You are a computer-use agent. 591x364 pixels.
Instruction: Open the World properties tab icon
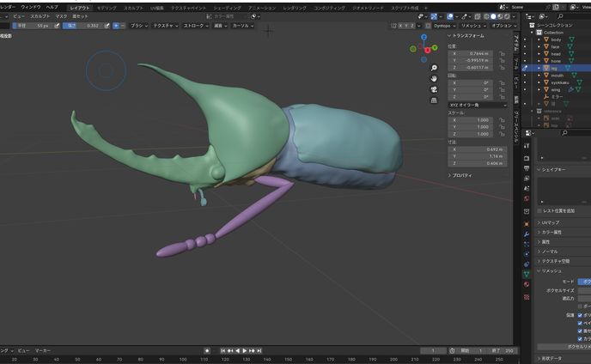[527, 198]
